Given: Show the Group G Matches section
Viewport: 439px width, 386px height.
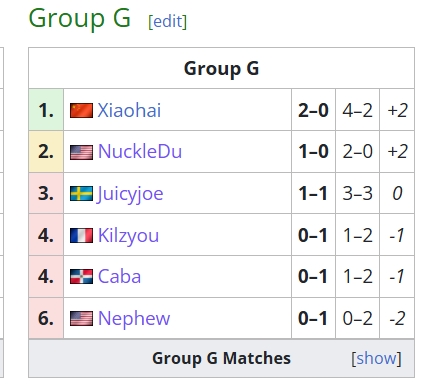Looking at the screenshot, I should [x=376, y=358].
